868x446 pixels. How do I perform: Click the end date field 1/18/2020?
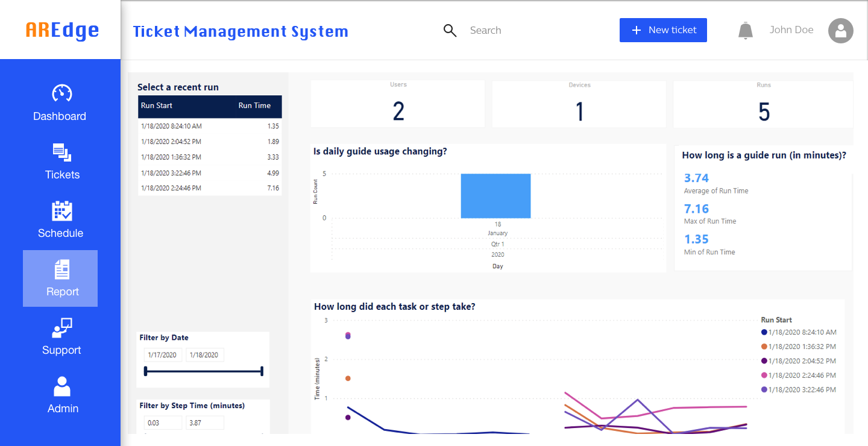point(205,355)
